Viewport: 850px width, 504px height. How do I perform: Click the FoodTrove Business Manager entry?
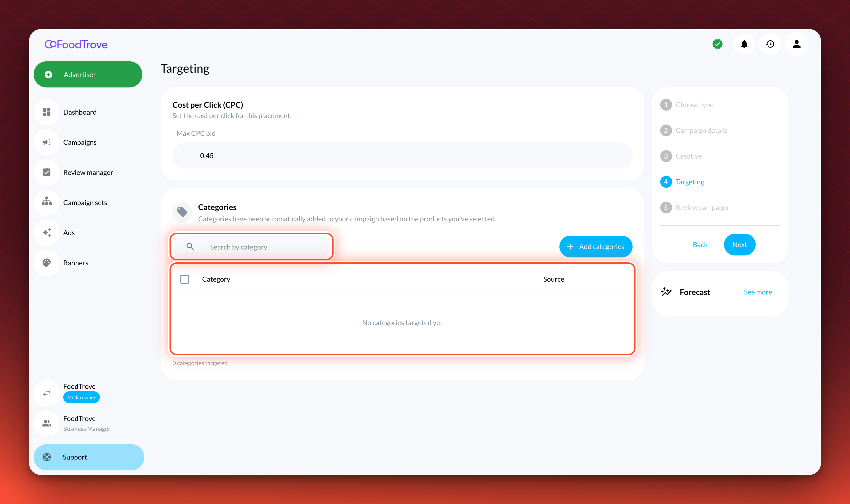[x=86, y=423]
